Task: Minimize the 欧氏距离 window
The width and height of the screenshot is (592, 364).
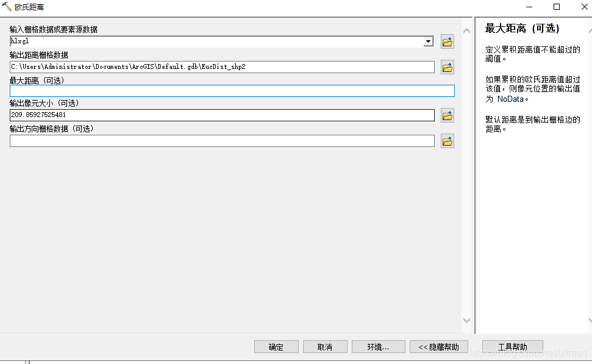Action: (529, 7)
